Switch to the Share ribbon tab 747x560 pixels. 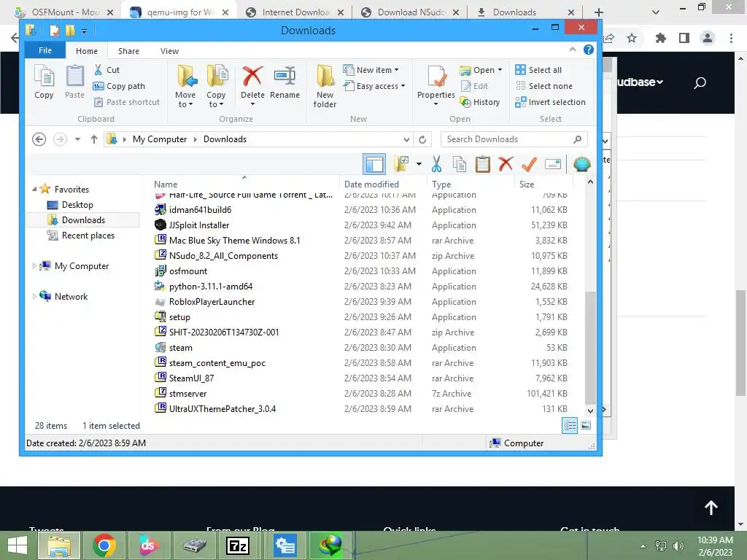[128, 51]
